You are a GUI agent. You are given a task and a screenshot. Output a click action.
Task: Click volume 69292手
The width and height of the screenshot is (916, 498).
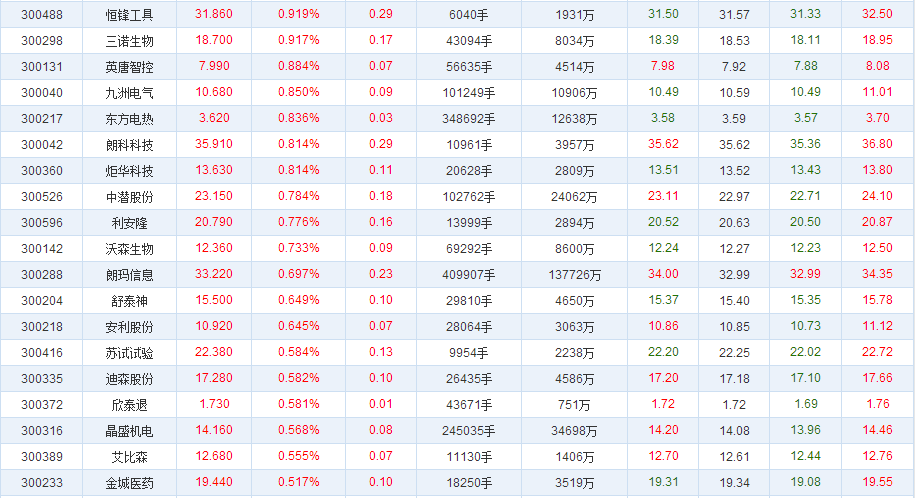(x=469, y=249)
